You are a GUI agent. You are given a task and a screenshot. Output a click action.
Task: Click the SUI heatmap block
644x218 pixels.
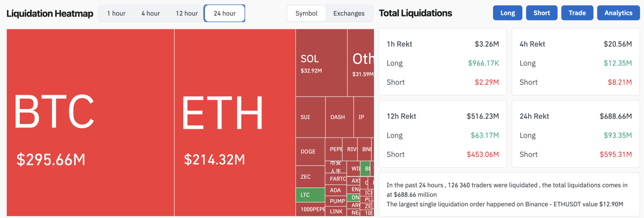[x=310, y=117]
